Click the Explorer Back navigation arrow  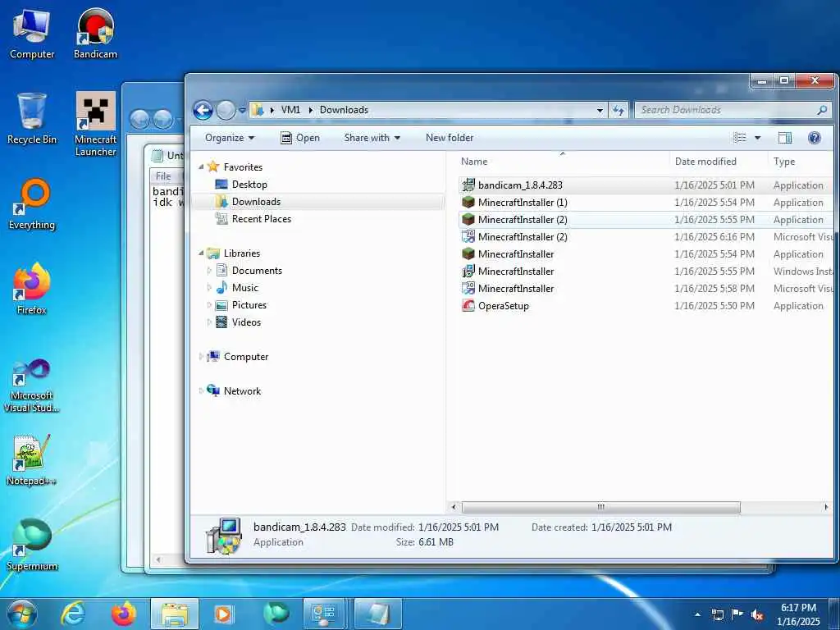[203, 111]
